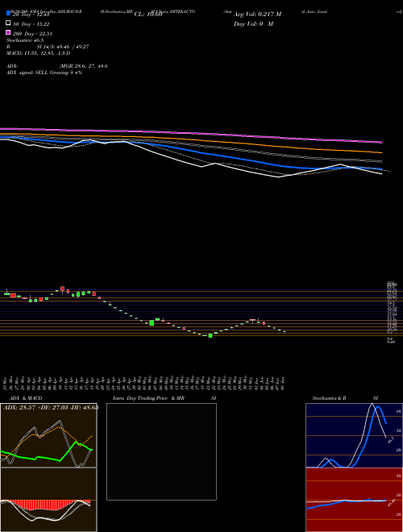Click the ADX +DY -DY values header
Viewport: 403px width, 532px height.
(51, 407)
